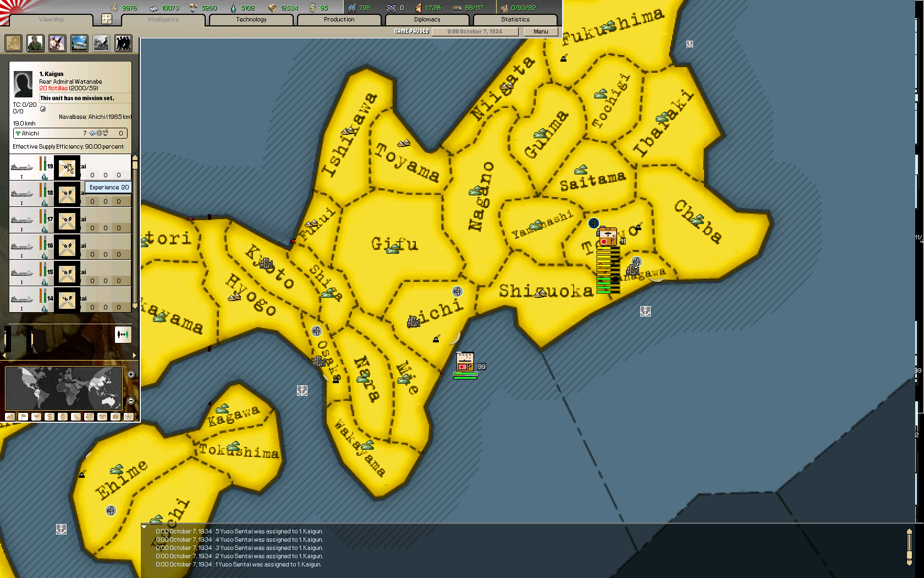Expand the panel with the cross-arrows tab
The height and width of the screenshot is (578, 924).
click(108, 18)
